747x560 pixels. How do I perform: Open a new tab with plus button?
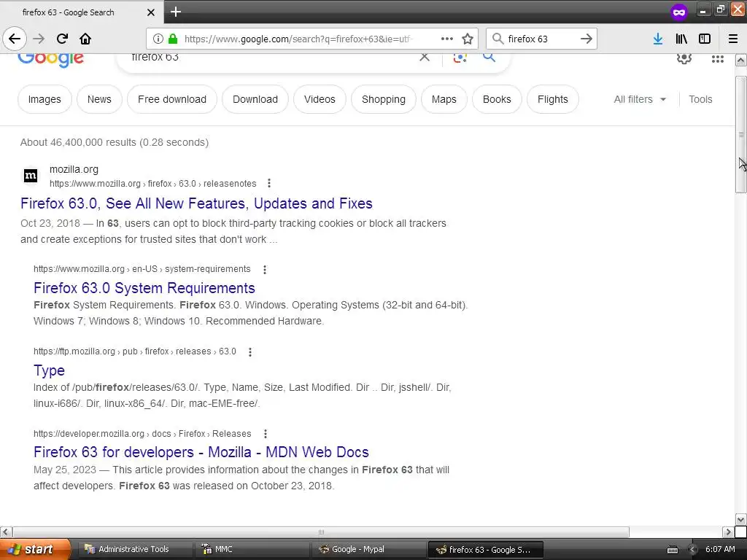click(176, 12)
